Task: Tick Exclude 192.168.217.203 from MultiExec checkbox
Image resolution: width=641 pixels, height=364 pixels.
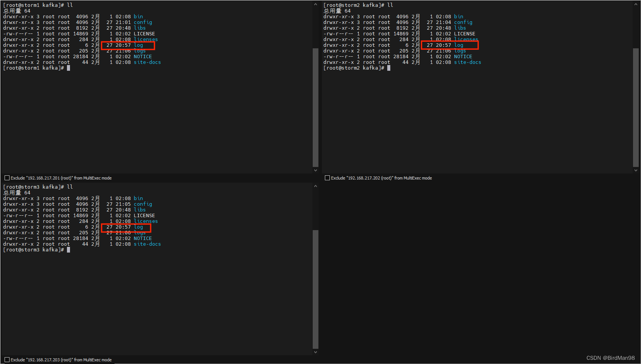Action: 7,360
